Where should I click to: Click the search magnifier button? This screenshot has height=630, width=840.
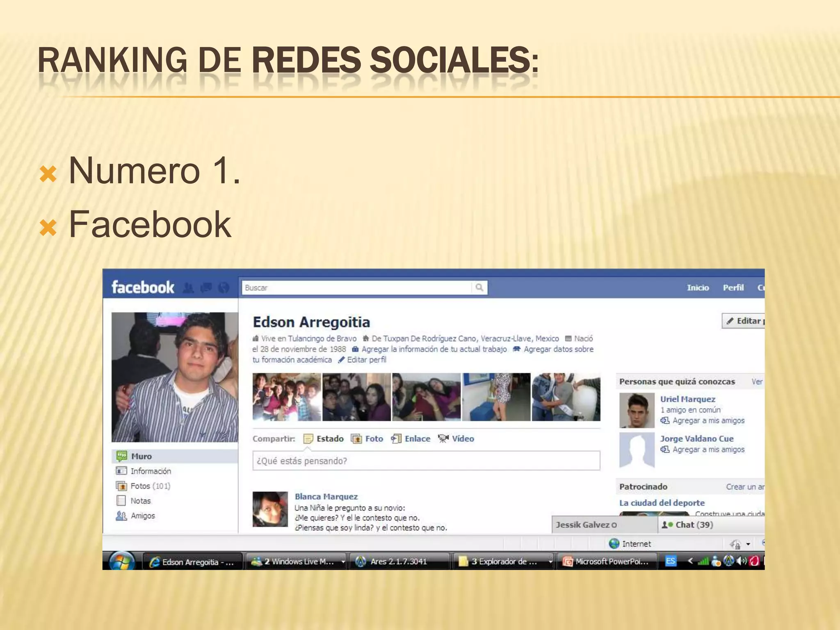pos(479,288)
